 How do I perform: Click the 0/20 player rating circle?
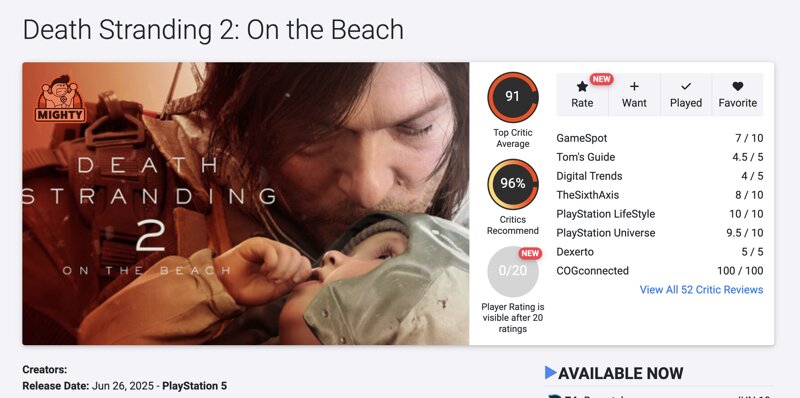[x=513, y=271]
